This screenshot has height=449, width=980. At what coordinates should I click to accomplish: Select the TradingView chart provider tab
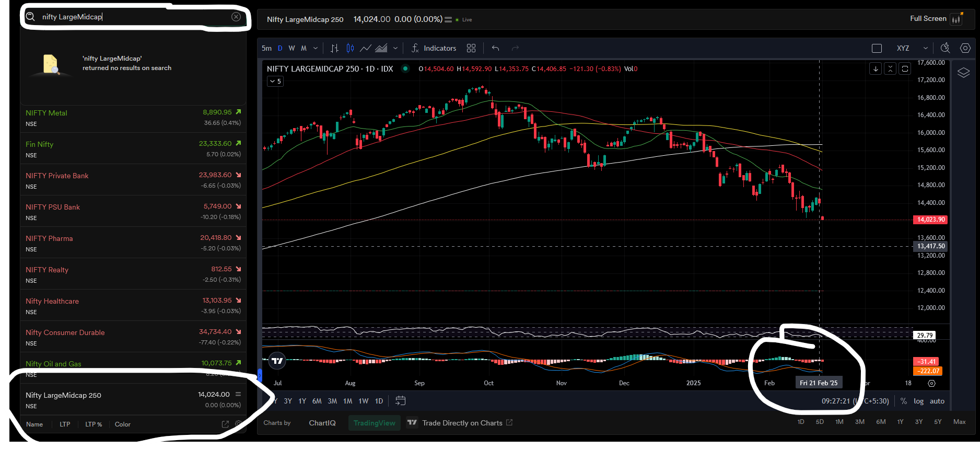point(375,423)
